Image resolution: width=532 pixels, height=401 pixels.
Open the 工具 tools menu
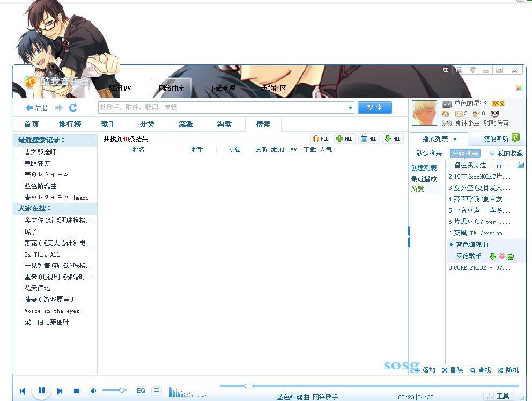tap(498, 396)
